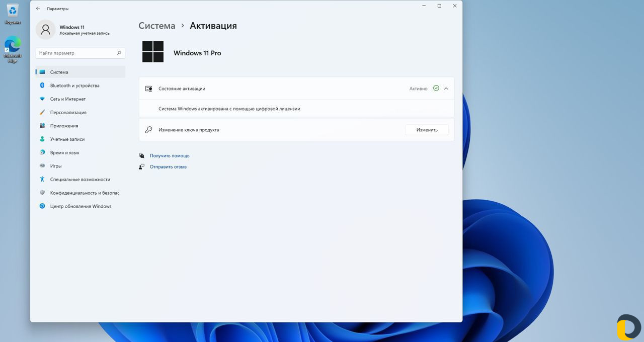Collapse the Состояние активации section chevron
644x342 pixels.
(446, 89)
